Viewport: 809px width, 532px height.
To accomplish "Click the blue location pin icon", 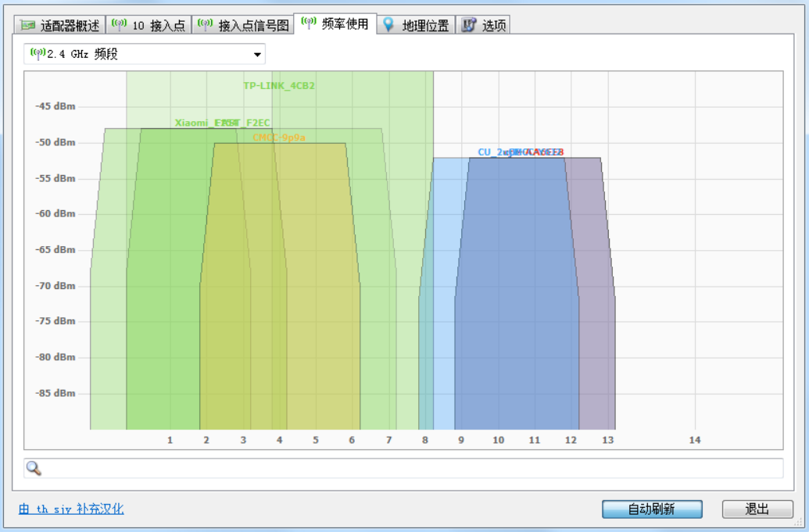I will tap(388, 25).
